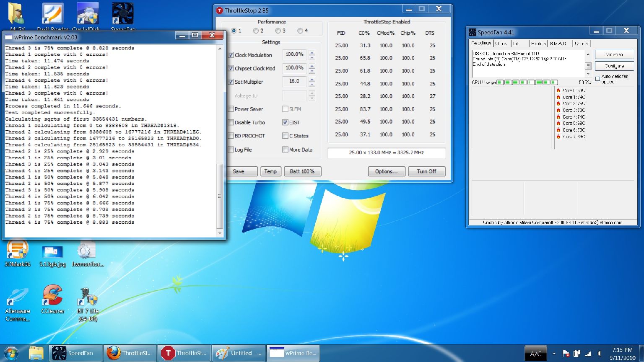Enable Automatic fan speed in SpeedFan
Screen dimensions: 644x362
597,79
